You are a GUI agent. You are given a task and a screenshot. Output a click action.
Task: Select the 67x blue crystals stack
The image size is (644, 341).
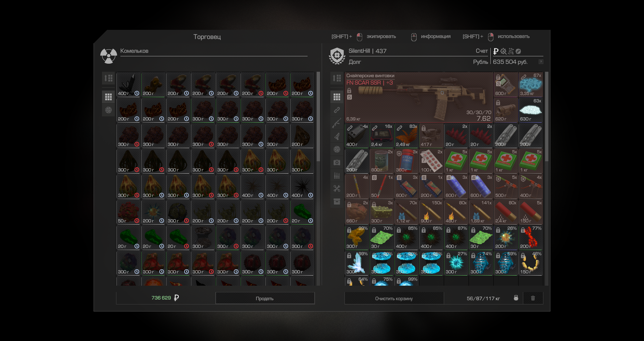pyautogui.click(x=531, y=84)
